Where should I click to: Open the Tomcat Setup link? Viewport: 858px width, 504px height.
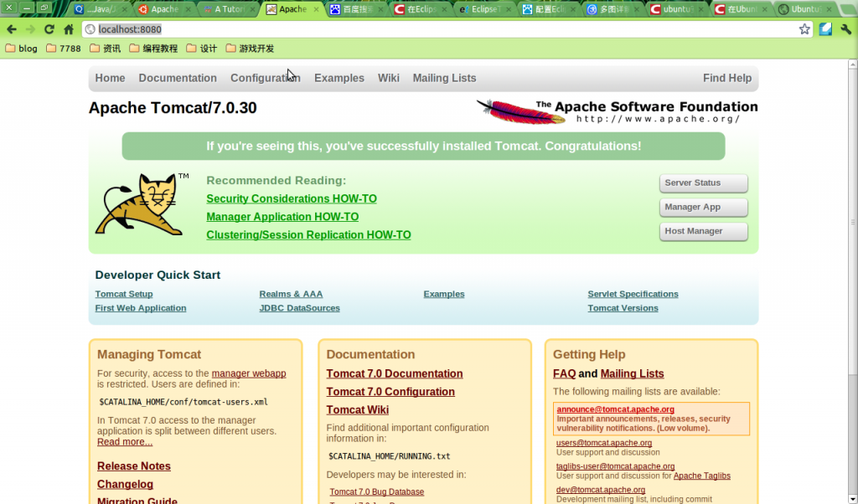coord(124,294)
